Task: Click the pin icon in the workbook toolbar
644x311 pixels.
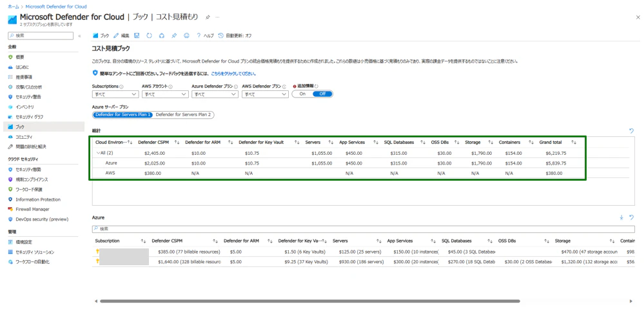Action: pyautogui.click(x=174, y=35)
